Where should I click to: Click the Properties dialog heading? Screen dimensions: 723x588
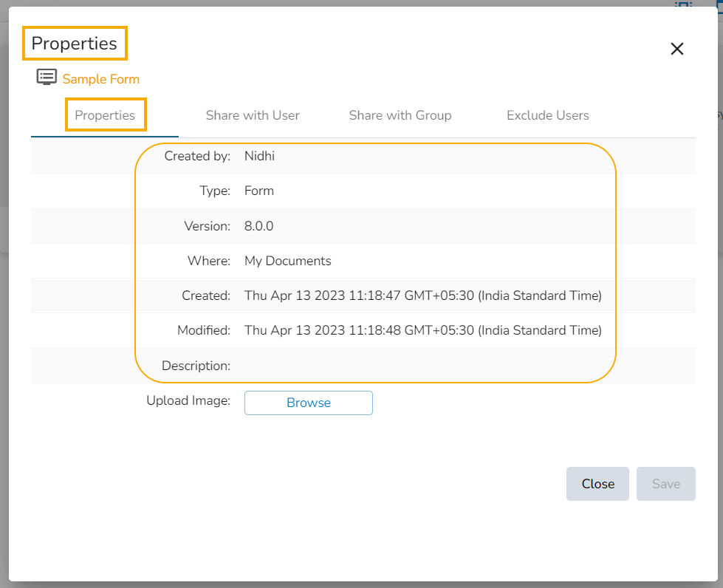(x=74, y=44)
